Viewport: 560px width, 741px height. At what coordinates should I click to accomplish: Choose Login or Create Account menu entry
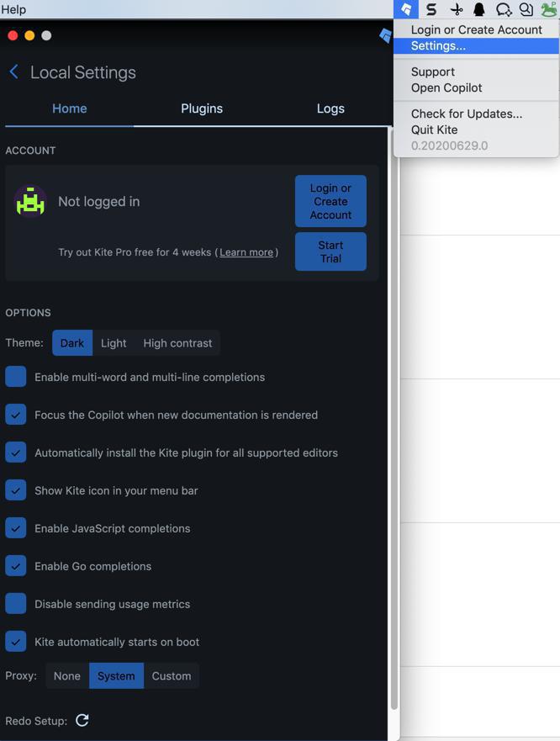[477, 29]
